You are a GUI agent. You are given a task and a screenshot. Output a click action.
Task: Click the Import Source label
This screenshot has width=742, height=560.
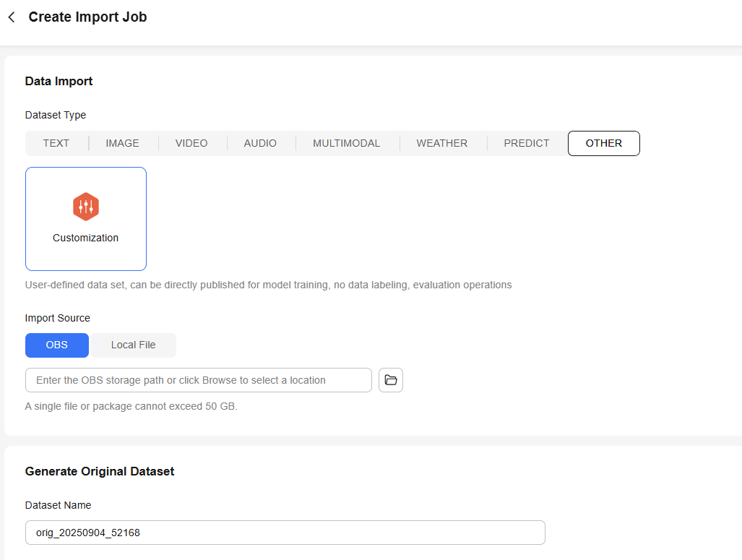(x=58, y=318)
